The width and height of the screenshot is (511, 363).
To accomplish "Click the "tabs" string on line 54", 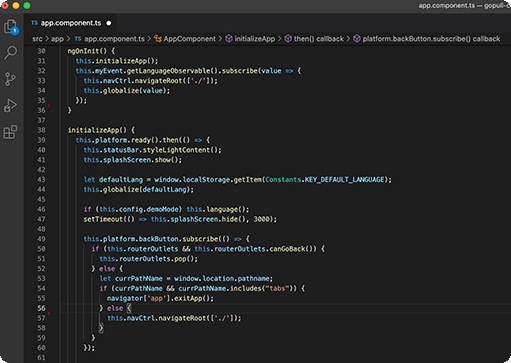I will click(276, 288).
